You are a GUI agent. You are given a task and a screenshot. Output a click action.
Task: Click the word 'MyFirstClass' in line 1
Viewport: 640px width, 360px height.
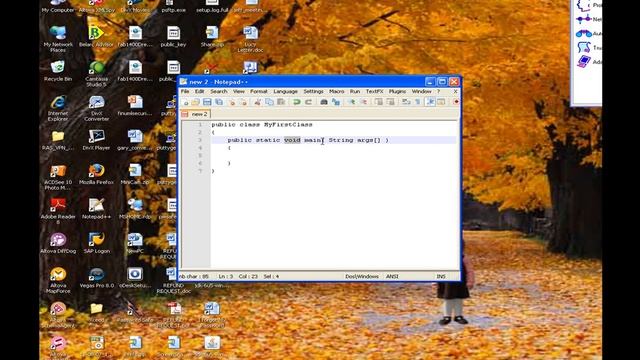pos(288,124)
